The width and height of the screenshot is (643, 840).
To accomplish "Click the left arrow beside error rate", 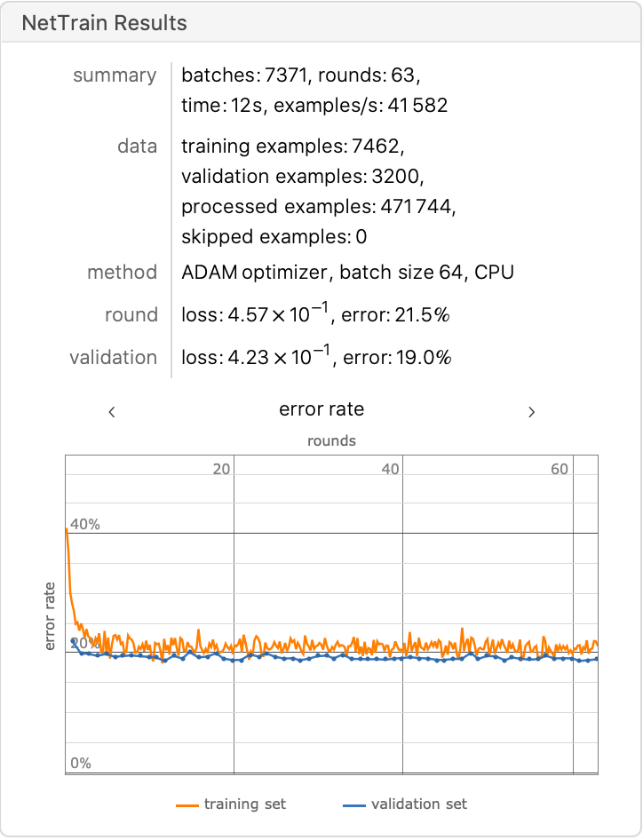I will pos(112,411).
